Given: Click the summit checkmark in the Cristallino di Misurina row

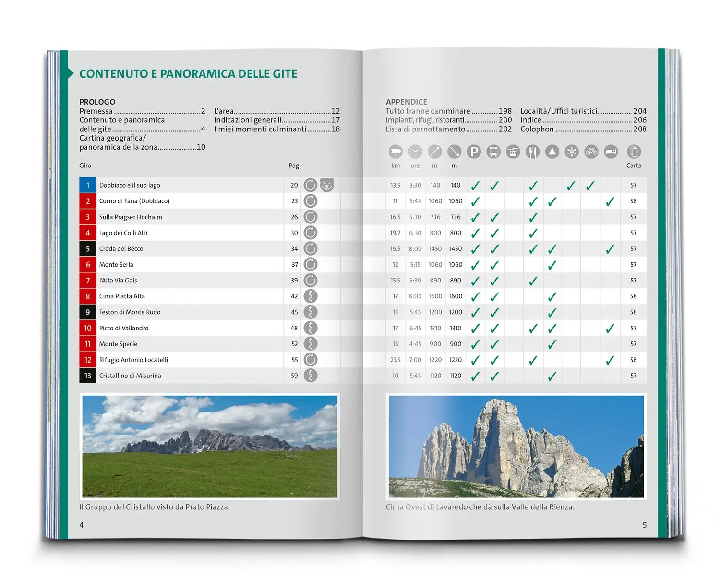Looking at the screenshot, I should (x=552, y=376).
